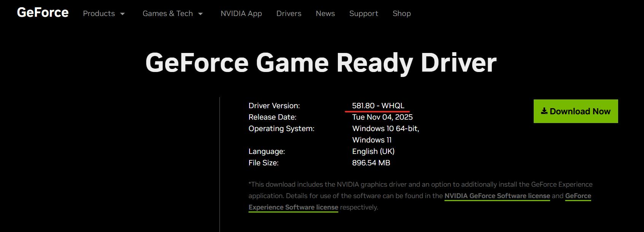Go to Support page
Screen dimensions: 644x232
tap(364, 13)
